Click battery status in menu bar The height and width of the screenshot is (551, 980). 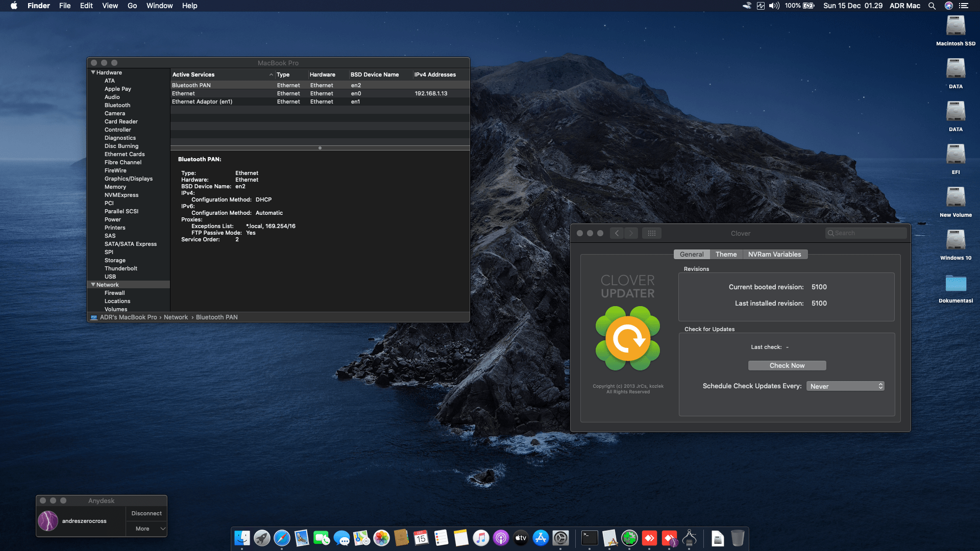click(x=800, y=6)
